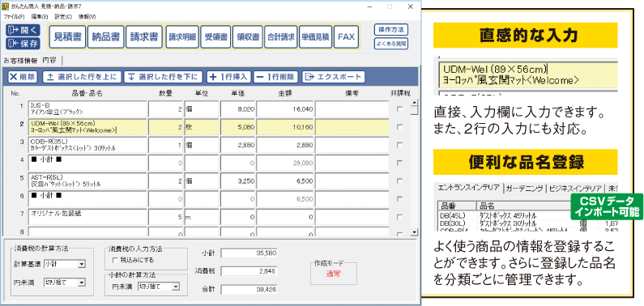Move selected row up (選択した行を上に)
The width and height of the screenshot is (644, 306).
click(x=82, y=77)
